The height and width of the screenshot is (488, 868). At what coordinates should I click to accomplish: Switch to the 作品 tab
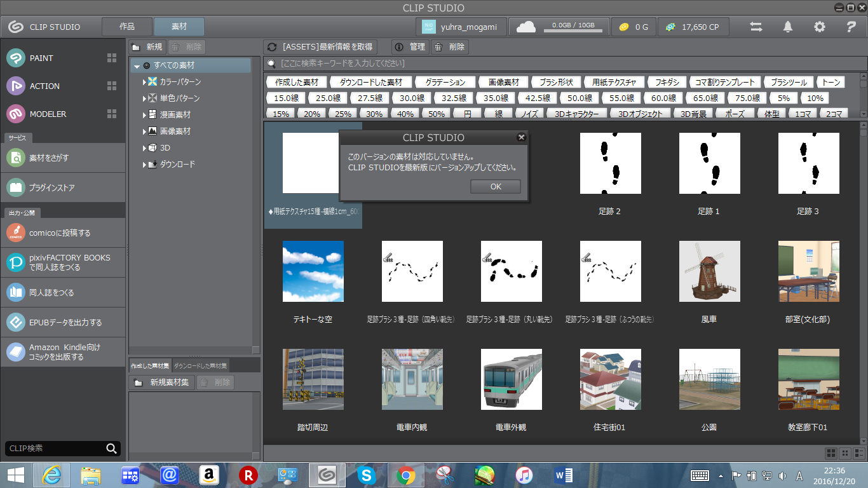point(127,27)
